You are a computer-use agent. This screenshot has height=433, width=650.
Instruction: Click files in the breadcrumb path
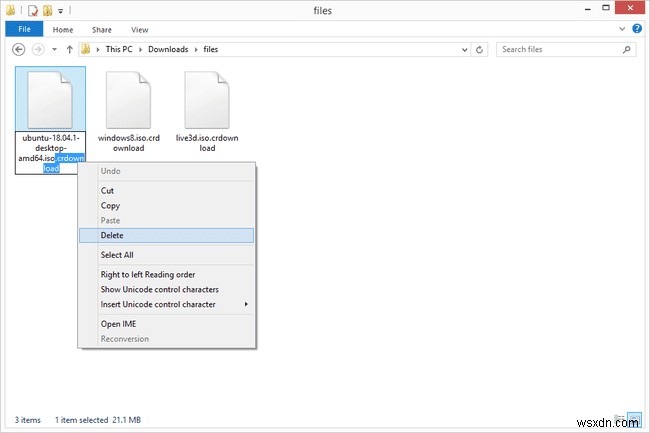(211, 49)
